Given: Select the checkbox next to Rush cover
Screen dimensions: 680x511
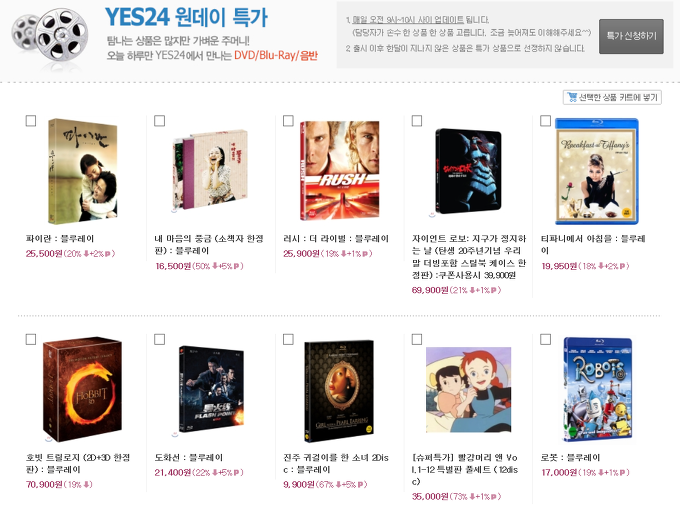Looking at the screenshot, I should 288,121.
